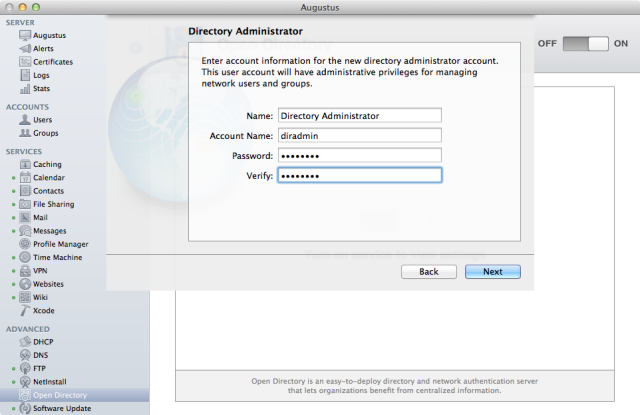Click the SERVER section header
This screenshot has width=640, height=415.
coord(20,22)
